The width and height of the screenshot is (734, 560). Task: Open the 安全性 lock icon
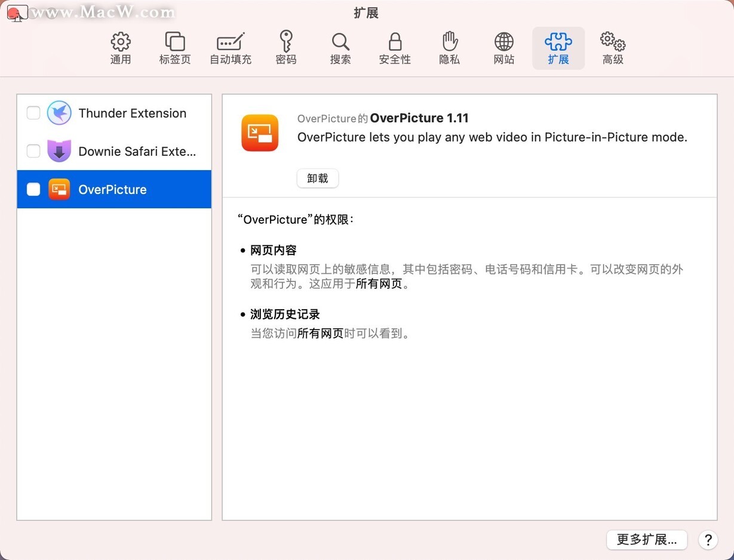395,41
